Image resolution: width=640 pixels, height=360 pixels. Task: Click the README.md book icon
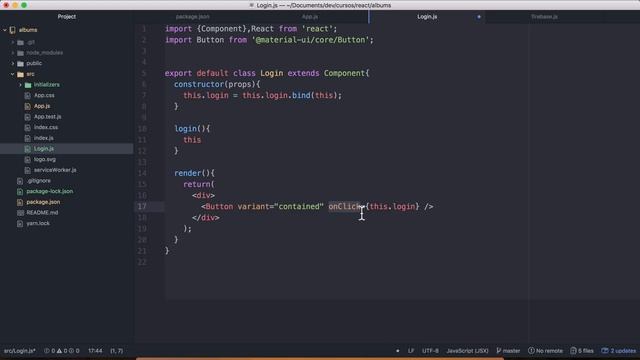coord(20,213)
